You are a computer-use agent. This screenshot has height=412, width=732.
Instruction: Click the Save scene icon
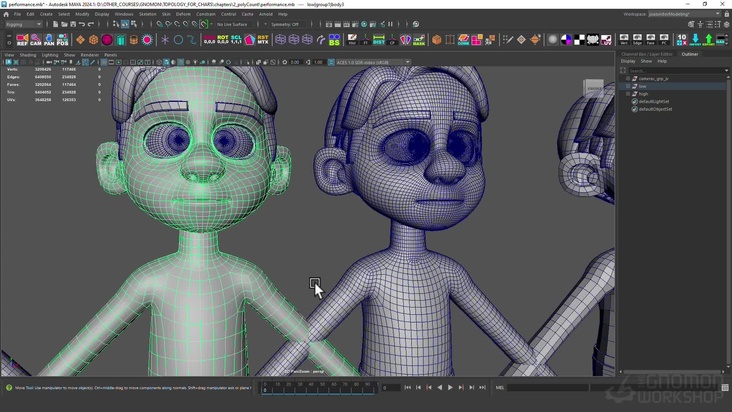(x=73, y=24)
